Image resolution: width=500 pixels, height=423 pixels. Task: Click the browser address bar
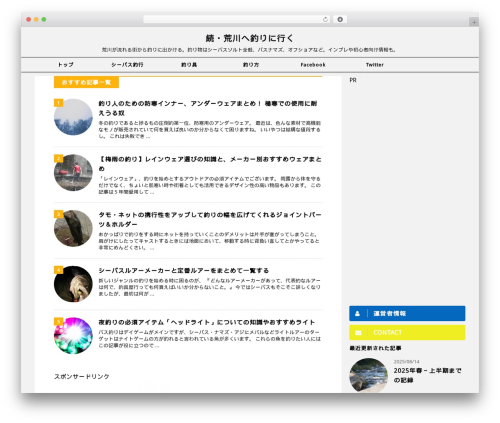point(237,19)
